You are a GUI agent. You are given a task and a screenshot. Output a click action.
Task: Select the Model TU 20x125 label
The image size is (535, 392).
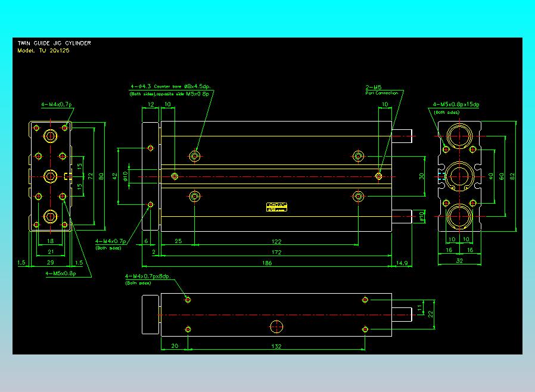[x=43, y=50]
